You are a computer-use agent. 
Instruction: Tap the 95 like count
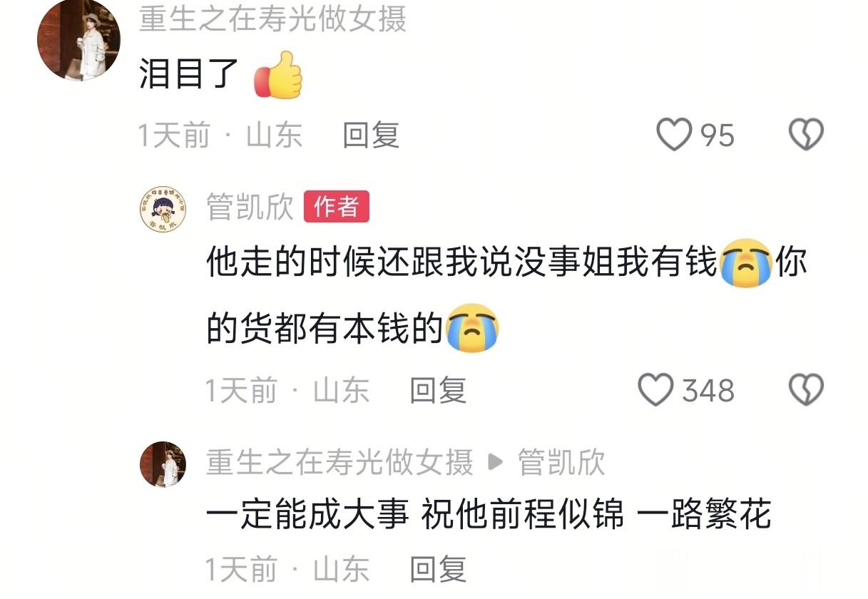(717, 135)
